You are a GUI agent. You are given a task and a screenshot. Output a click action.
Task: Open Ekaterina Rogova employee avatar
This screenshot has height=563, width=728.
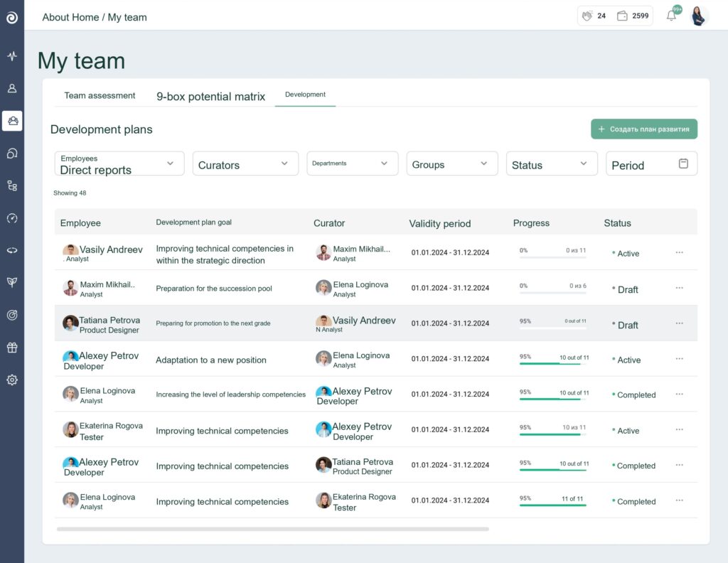70,429
